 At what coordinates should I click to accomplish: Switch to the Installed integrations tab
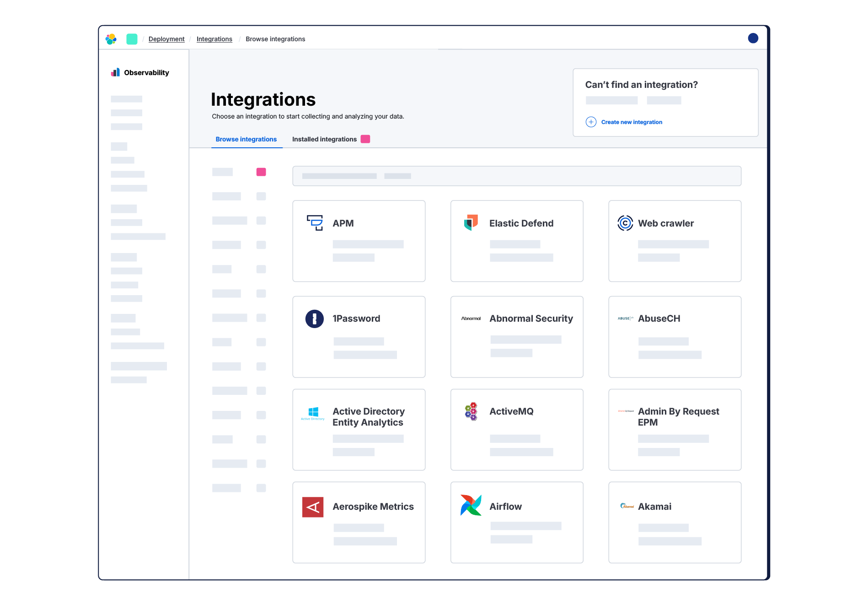click(x=324, y=139)
